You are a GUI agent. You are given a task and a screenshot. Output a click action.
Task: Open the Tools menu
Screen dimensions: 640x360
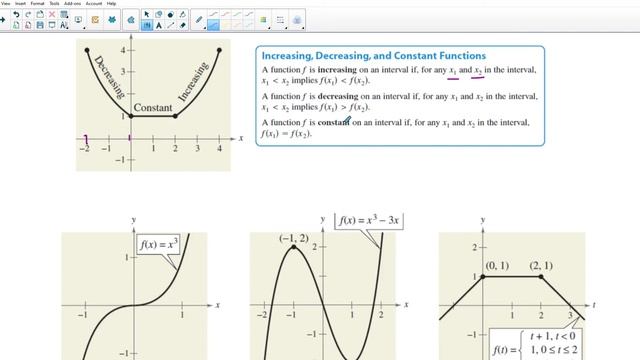pos(54,3)
